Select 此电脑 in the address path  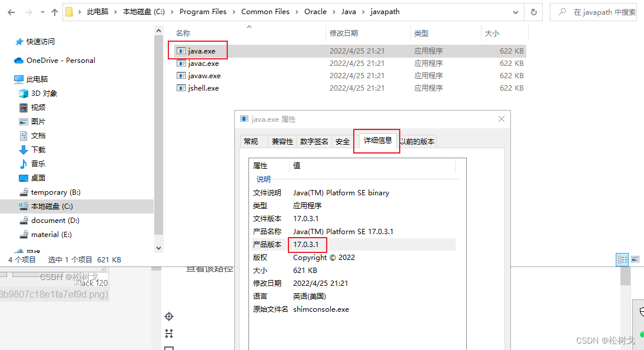tap(97, 12)
